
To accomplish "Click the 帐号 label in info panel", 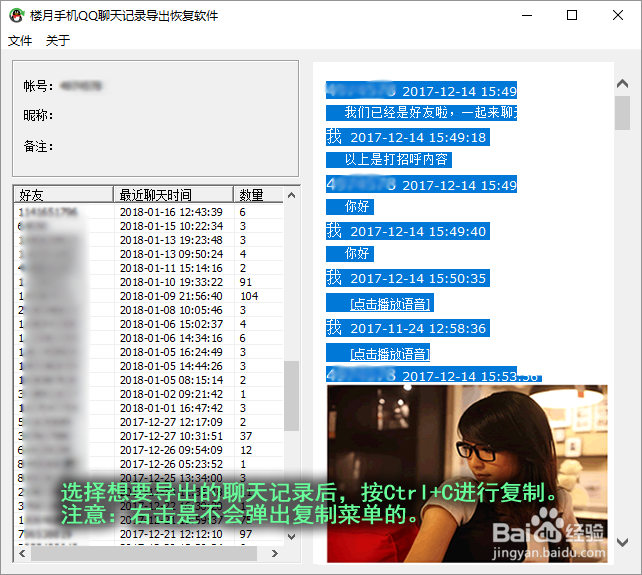I will (x=38, y=86).
